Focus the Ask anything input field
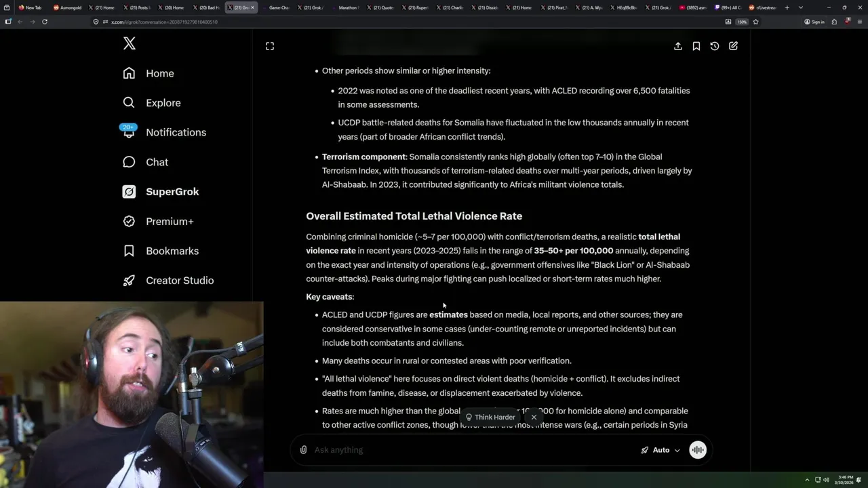Screen dimensions: 868x488 tap(473, 450)
